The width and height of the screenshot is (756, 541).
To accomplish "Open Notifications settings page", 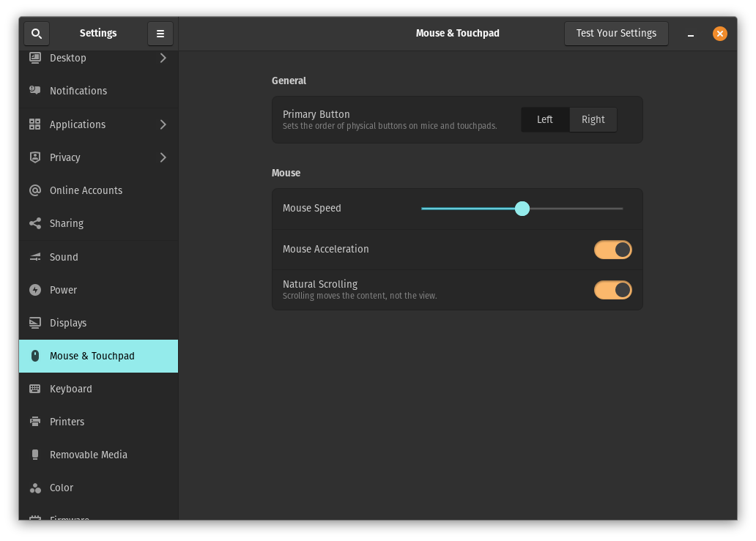I will click(x=98, y=91).
